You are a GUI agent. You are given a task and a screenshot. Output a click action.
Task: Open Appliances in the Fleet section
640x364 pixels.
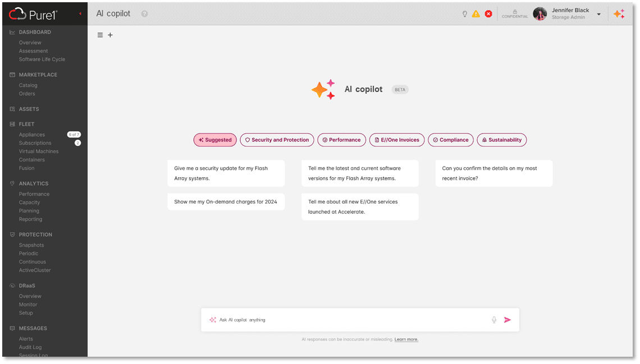[32, 135]
